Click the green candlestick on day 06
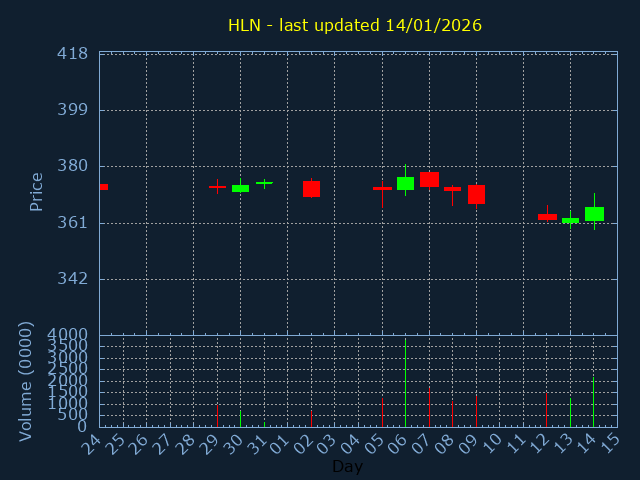The image size is (640, 480). point(405,183)
